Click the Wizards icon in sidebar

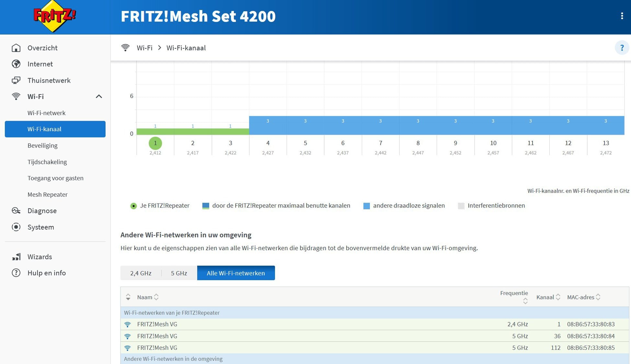point(16,257)
